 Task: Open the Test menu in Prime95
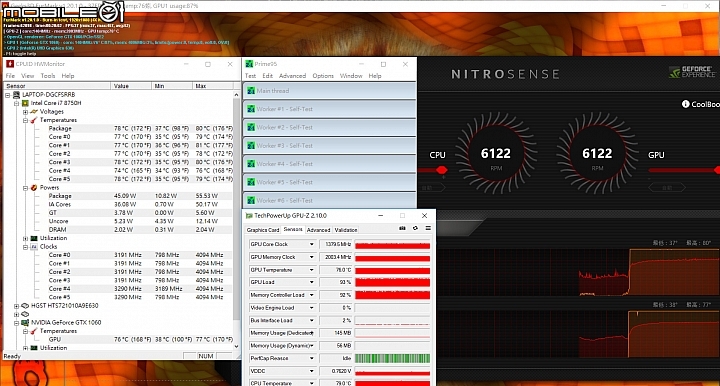(x=250, y=76)
